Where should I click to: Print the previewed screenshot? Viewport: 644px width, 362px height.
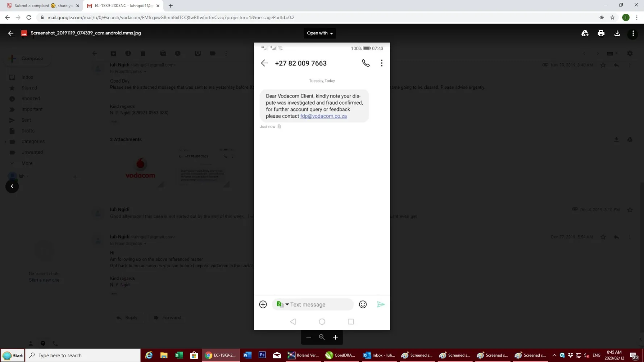601,33
